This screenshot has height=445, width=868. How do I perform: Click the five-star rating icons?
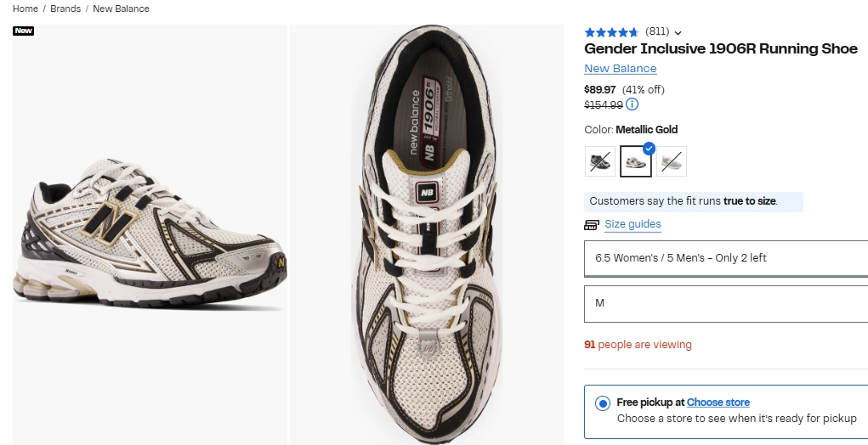pyautogui.click(x=611, y=32)
